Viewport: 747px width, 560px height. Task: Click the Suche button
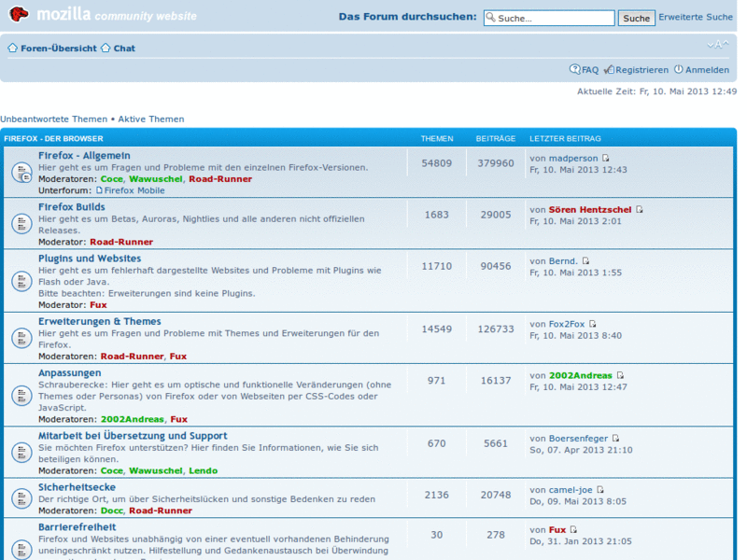point(637,18)
